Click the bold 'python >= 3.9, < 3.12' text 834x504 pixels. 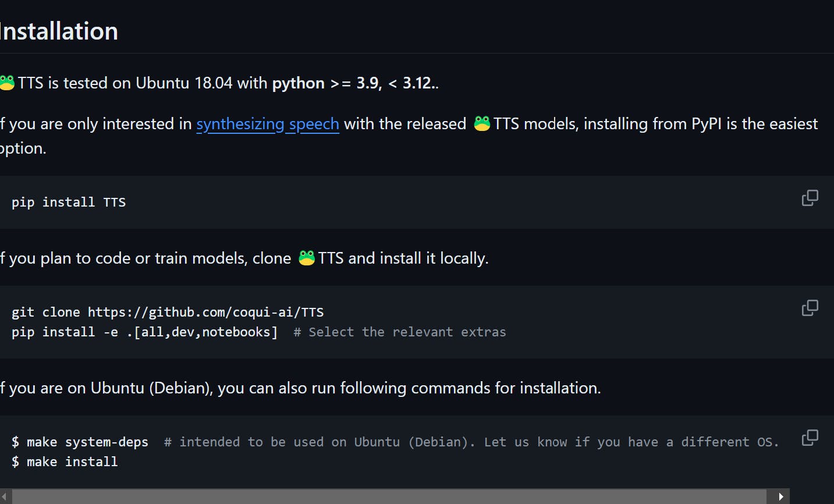click(353, 83)
